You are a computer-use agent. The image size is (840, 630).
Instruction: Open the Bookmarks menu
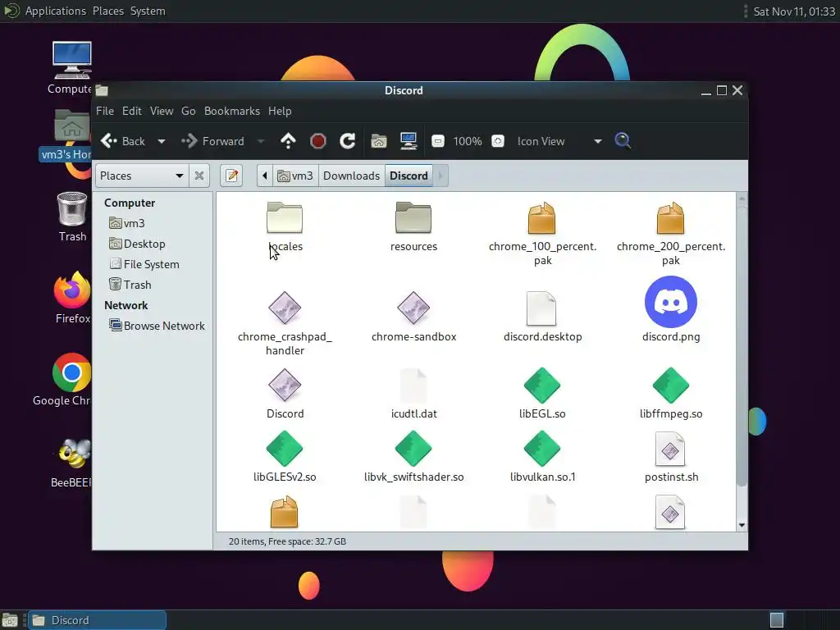point(232,111)
